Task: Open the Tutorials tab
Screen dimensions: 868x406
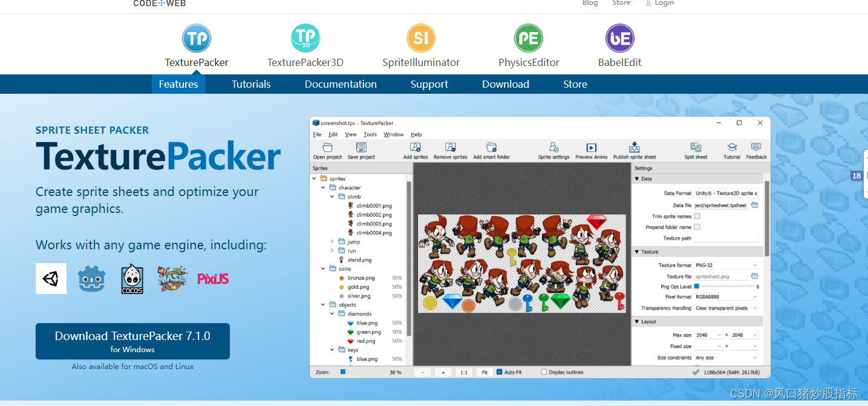Action: [x=251, y=84]
